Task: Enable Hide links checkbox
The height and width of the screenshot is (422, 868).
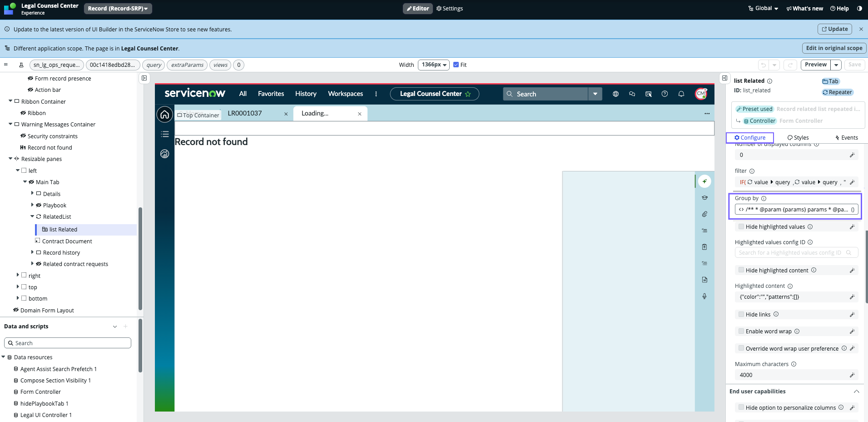Action: (741, 314)
